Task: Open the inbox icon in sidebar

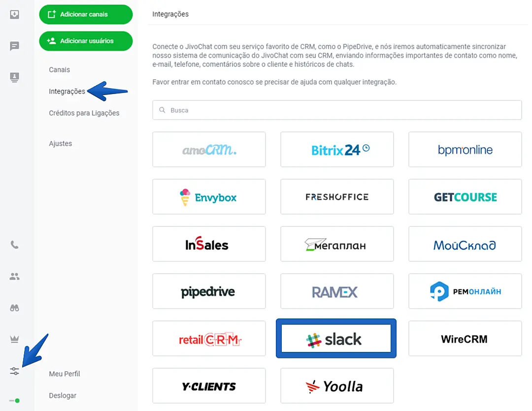Action: pos(15,14)
